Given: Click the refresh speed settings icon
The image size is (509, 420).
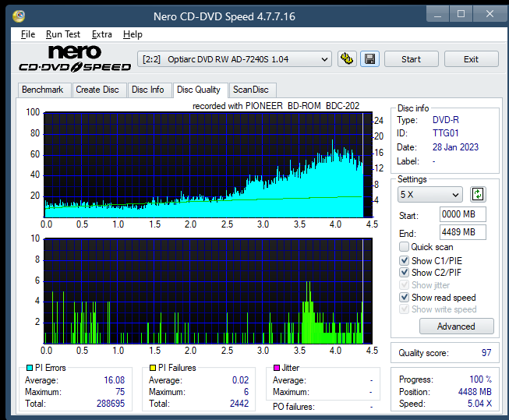Looking at the screenshot, I should [x=478, y=195].
